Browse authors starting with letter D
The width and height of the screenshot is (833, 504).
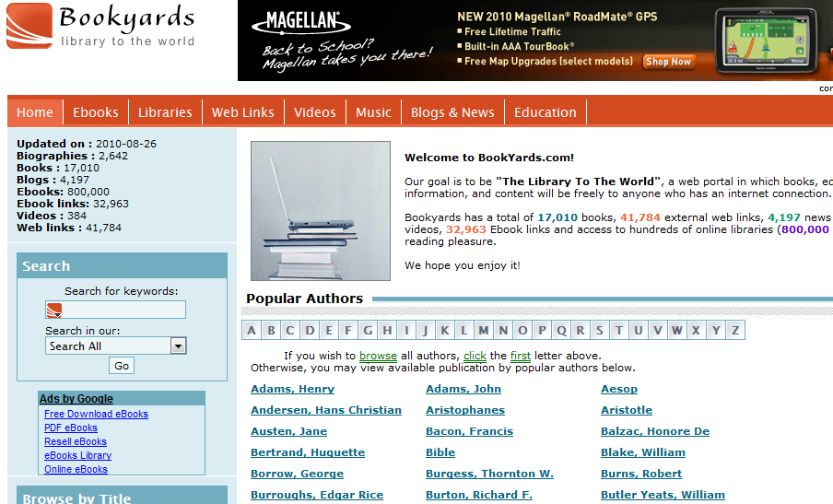point(310,330)
